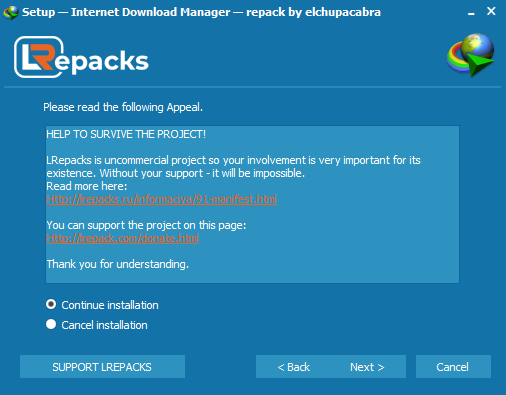Screen dimensions: 506x395
Task: Minimize the setup window
Action: (x=471, y=13)
